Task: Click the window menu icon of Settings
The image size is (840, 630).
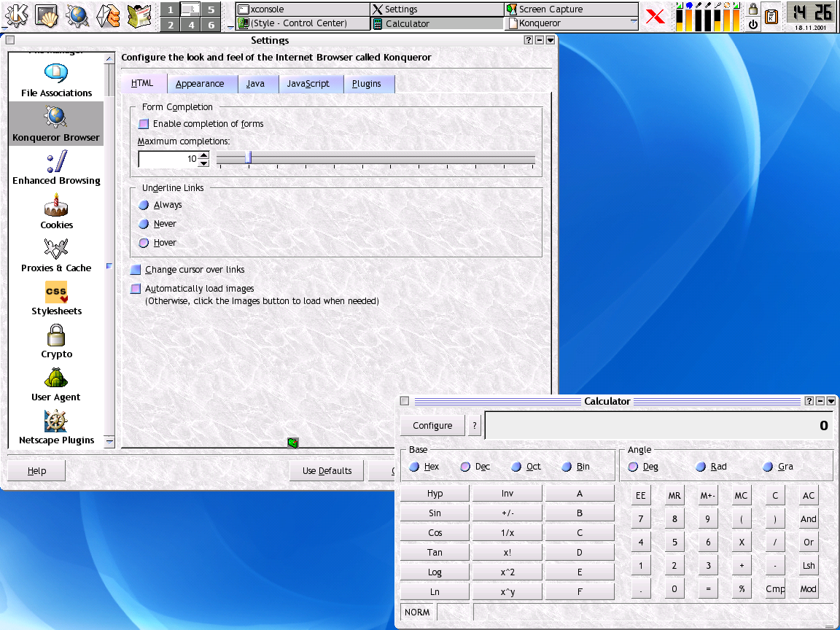Action: pyautogui.click(x=10, y=40)
